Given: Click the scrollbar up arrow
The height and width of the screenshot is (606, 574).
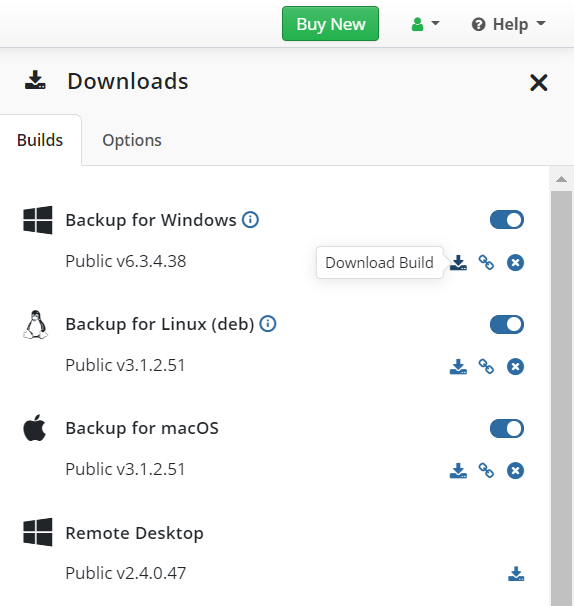Looking at the screenshot, I should (x=561, y=179).
